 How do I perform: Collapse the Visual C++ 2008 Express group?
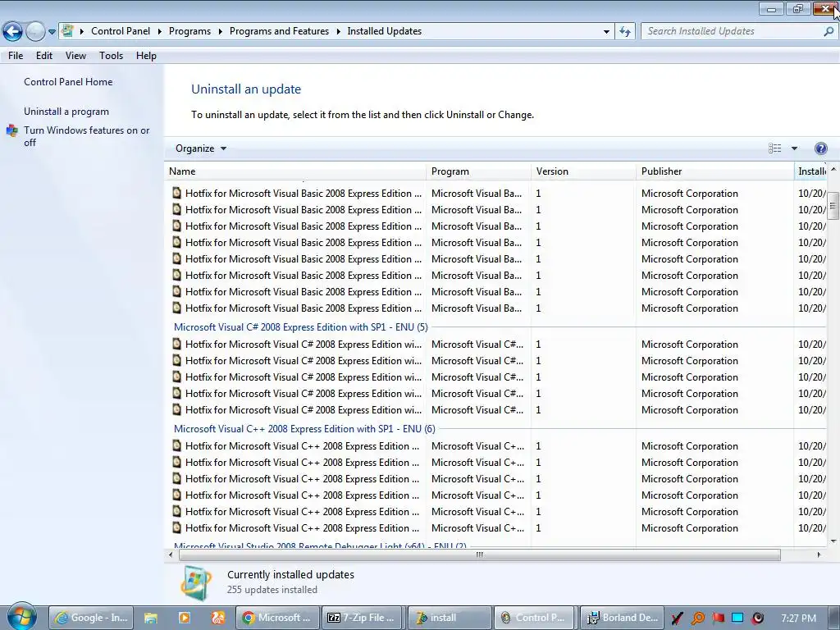pos(304,428)
